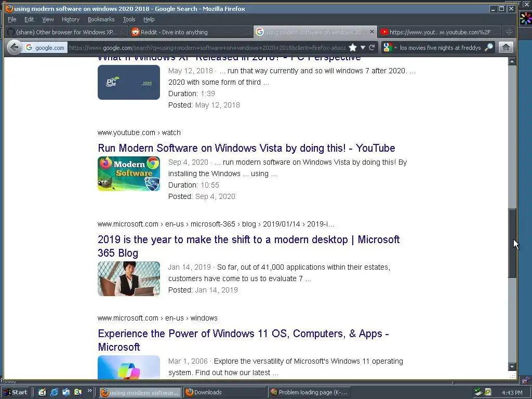
Task: Click the yellow system tray icon
Action: [x=488, y=392]
